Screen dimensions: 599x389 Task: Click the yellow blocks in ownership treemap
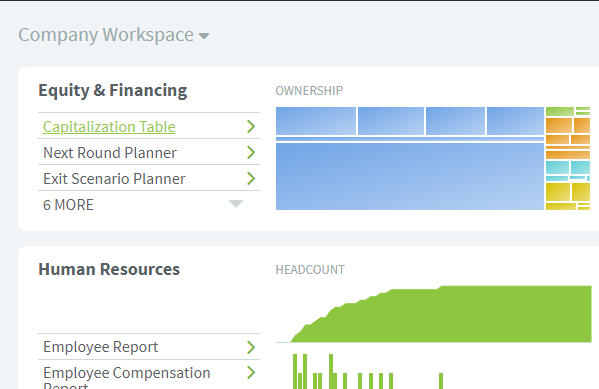[x=568, y=196]
